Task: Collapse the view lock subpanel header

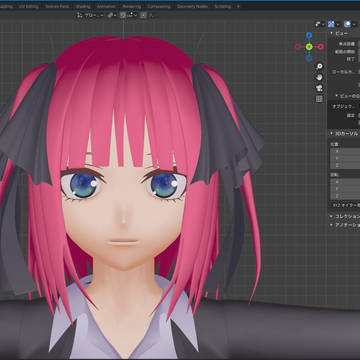Action: click(x=346, y=96)
